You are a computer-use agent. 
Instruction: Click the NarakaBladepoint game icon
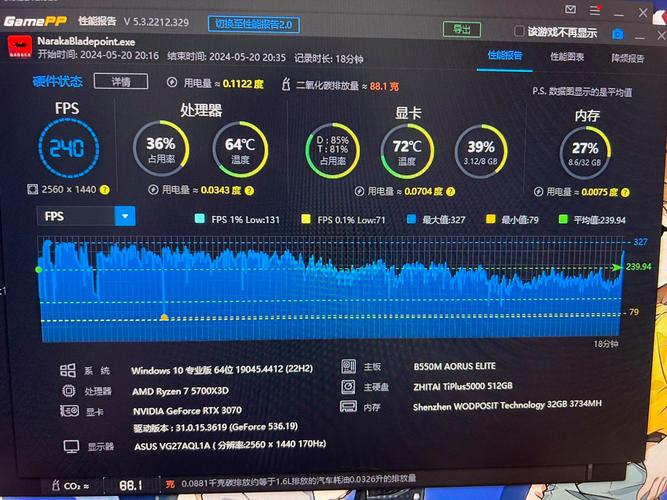(x=18, y=48)
